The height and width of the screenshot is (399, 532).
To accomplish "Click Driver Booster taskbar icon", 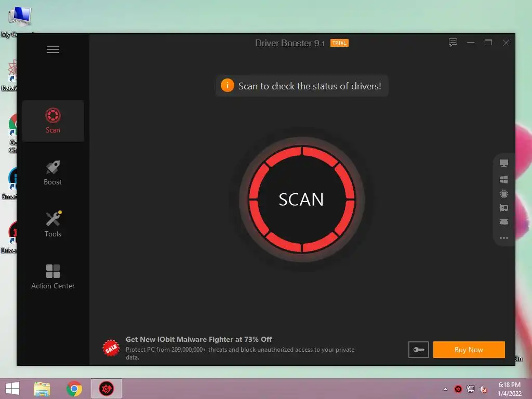I will coord(106,389).
